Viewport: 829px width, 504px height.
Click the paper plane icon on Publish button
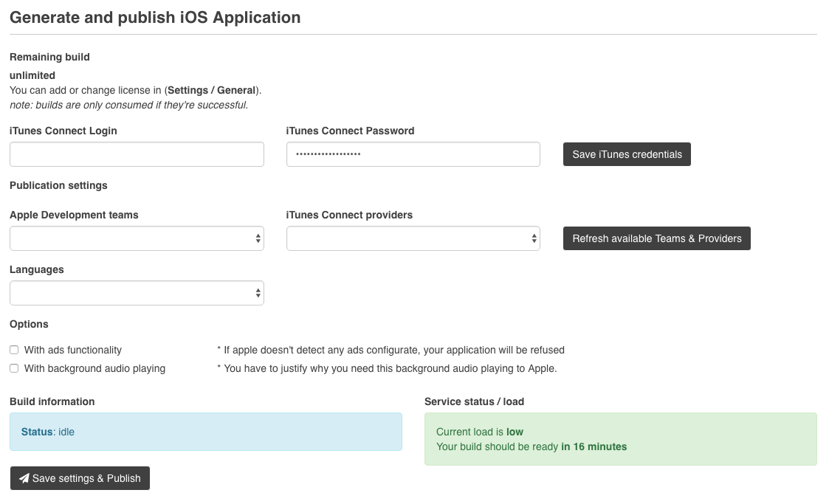click(x=24, y=478)
